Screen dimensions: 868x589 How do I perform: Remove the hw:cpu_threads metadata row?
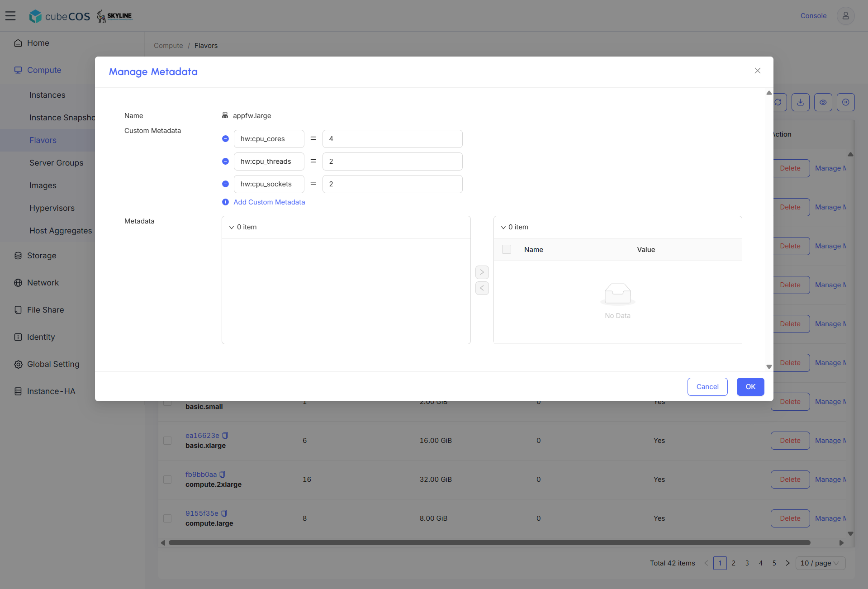pyautogui.click(x=225, y=161)
